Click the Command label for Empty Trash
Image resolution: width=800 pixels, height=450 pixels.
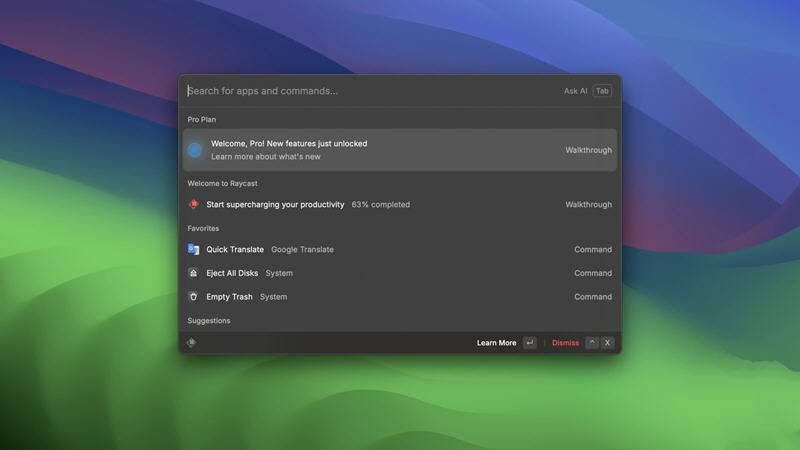click(593, 296)
